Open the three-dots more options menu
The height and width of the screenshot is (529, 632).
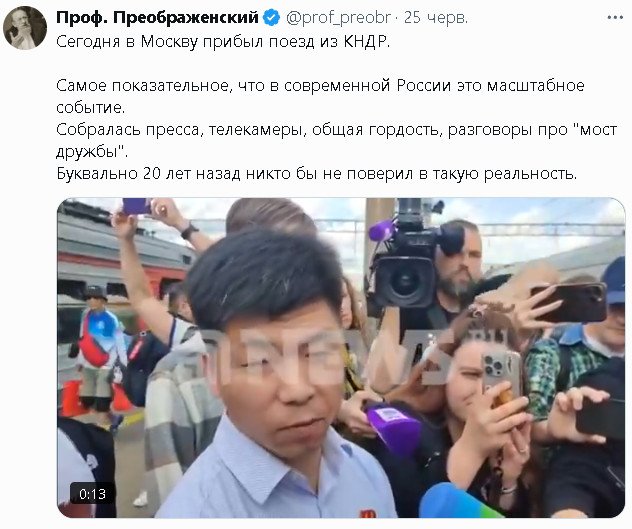click(615, 17)
